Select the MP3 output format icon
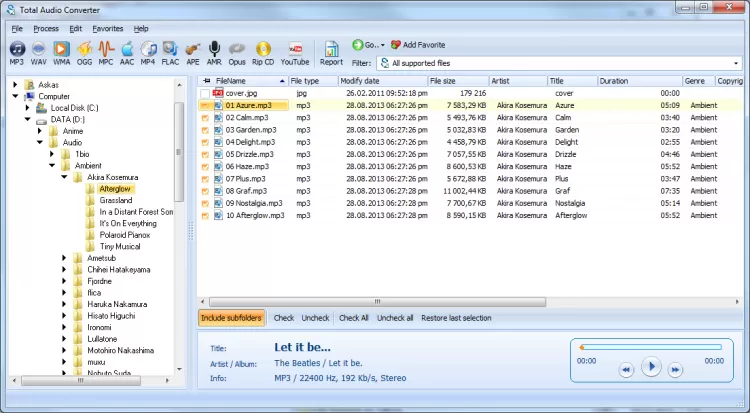This screenshot has width=750, height=413. (x=17, y=51)
